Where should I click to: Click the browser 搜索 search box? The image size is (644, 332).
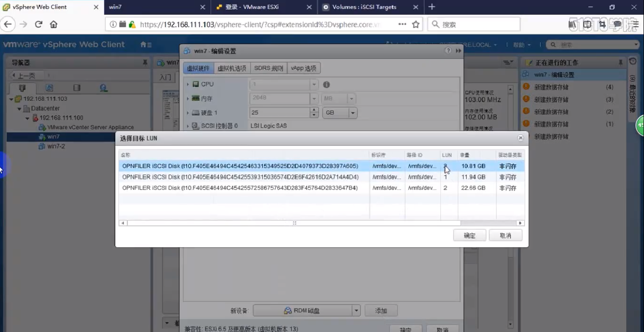[x=474, y=24]
